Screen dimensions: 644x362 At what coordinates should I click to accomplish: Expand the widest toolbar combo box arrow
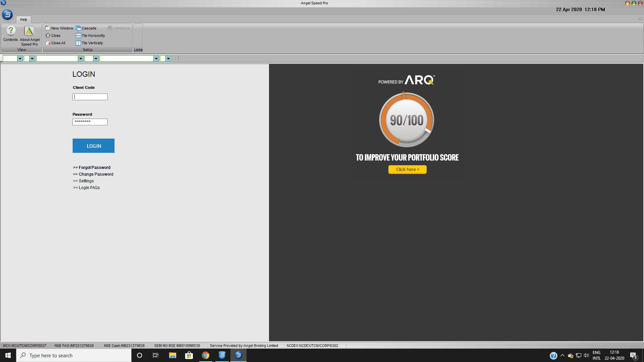tap(156, 59)
